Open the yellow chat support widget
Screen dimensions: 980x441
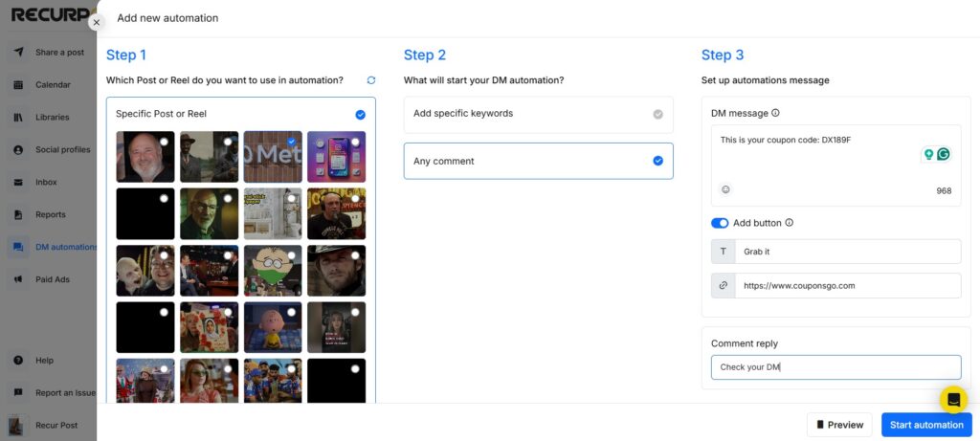(953, 399)
